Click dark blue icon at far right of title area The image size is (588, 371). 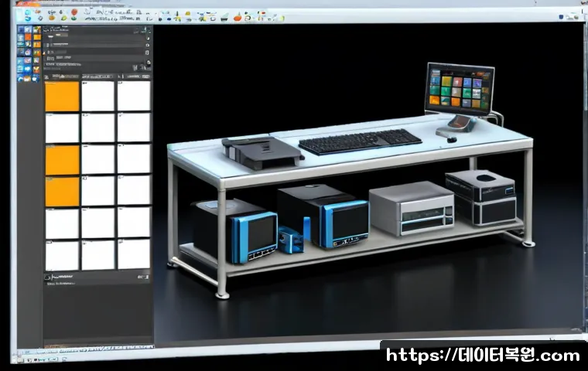coord(562,17)
